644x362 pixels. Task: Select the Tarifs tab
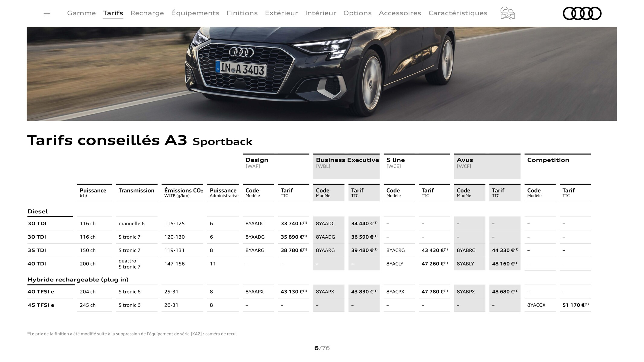pyautogui.click(x=113, y=13)
